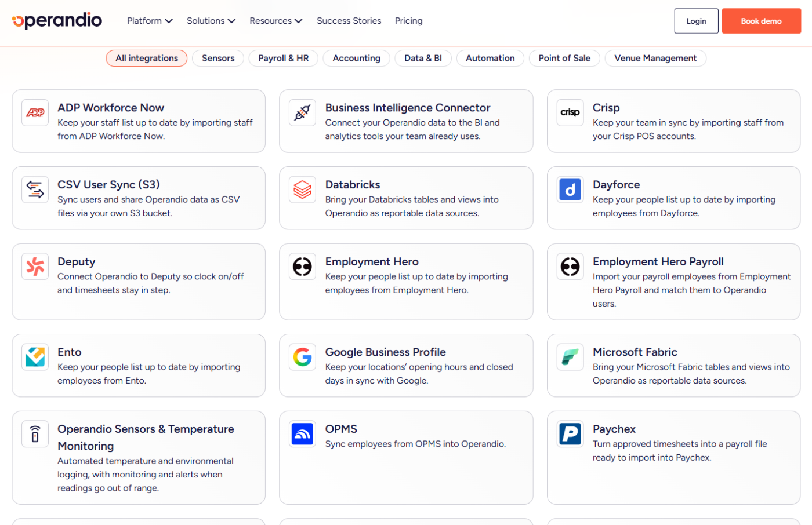Screen dimensions: 812x525
Task: Filter by Data & BI category
Action: point(423,58)
